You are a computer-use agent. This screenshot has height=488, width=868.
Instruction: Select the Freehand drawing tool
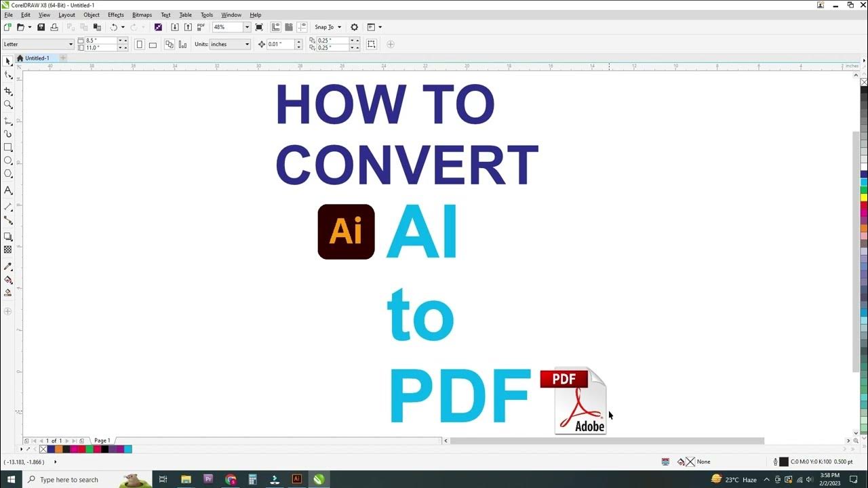point(8,121)
